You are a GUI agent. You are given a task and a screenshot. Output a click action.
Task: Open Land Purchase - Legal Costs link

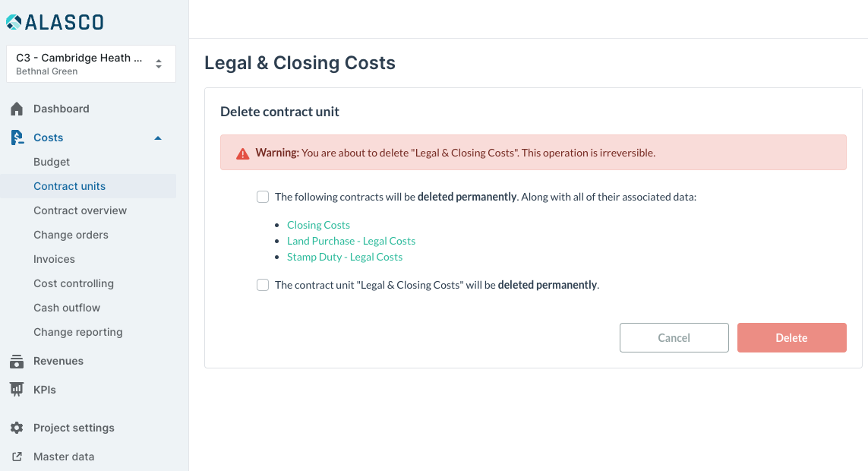click(x=351, y=241)
